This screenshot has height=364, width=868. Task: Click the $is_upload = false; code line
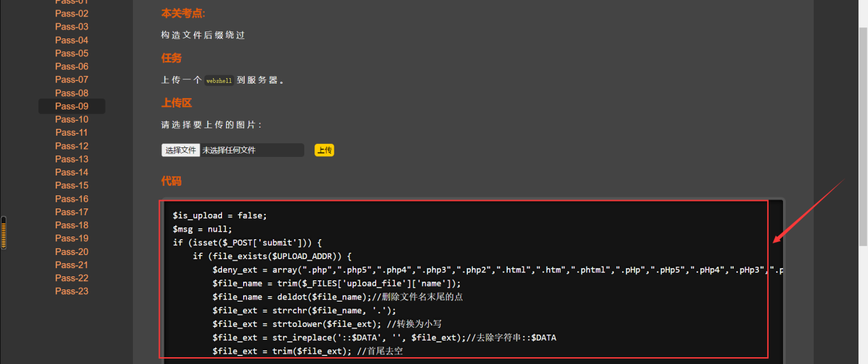pyautogui.click(x=220, y=215)
